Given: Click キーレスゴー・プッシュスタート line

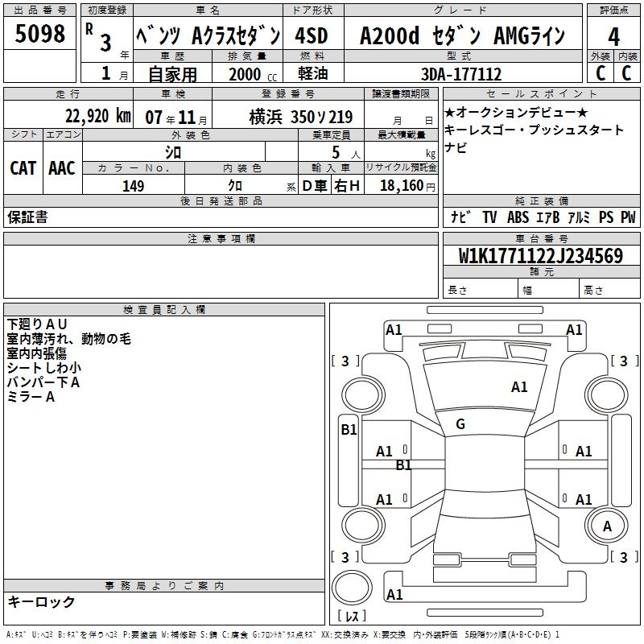Looking at the screenshot, I should pos(534,130).
